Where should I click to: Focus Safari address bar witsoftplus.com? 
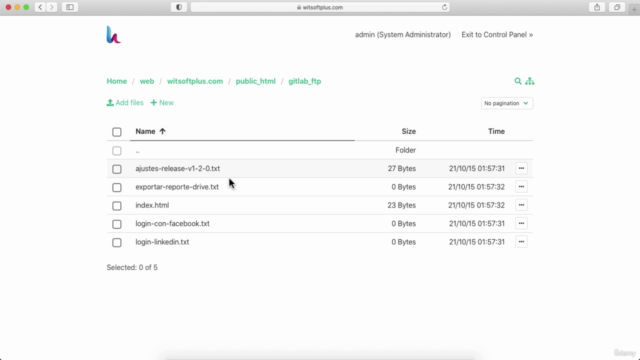coord(320,7)
